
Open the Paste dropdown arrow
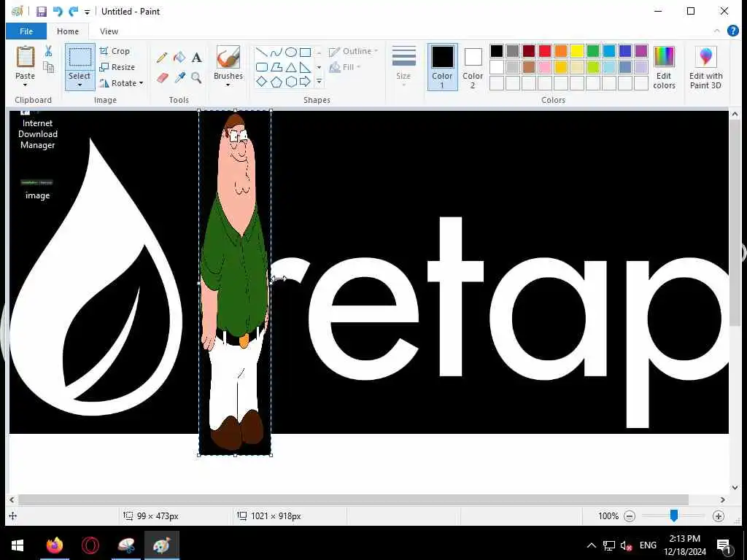pyautogui.click(x=26, y=85)
